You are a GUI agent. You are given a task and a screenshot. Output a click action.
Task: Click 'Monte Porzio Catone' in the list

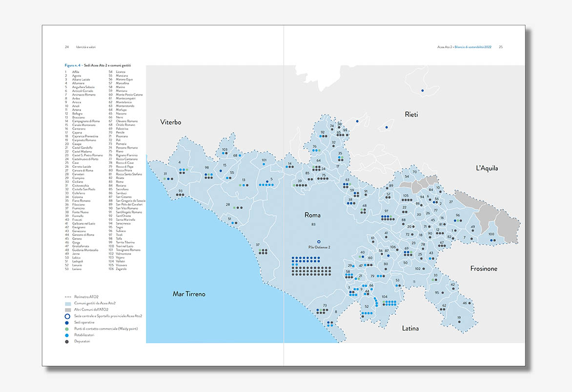click(129, 95)
